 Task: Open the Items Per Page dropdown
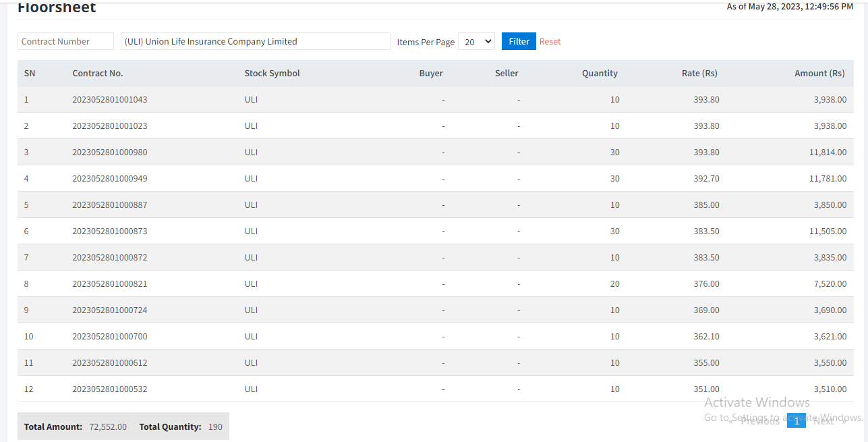pyautogui.click(x=475, y=41)
